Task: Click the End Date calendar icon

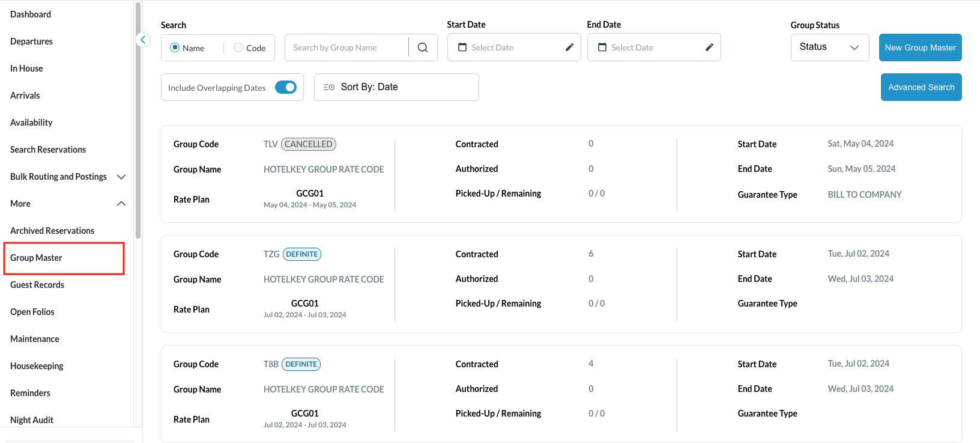Action: point(602,47)
